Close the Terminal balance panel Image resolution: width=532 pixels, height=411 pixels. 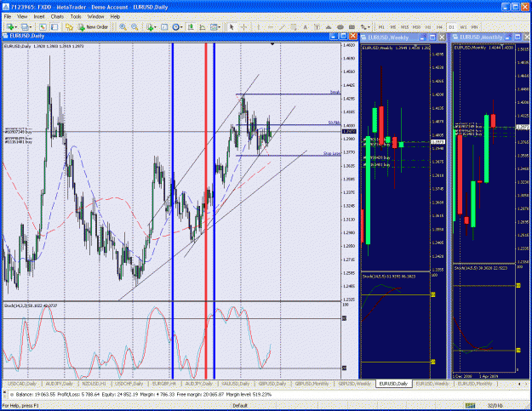pos(5,392)
